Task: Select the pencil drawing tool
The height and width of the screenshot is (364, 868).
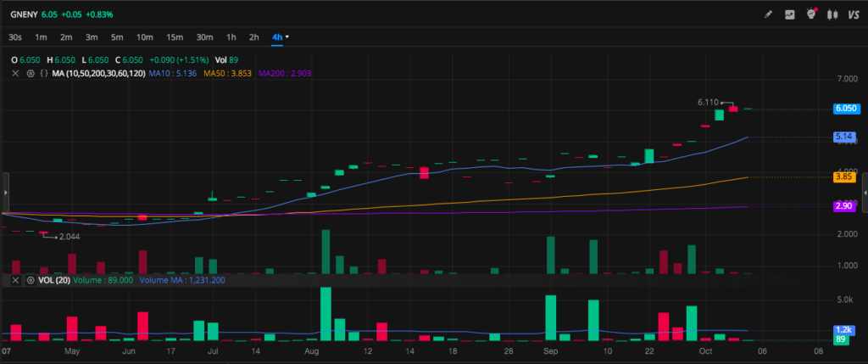Action: point(768,14)
